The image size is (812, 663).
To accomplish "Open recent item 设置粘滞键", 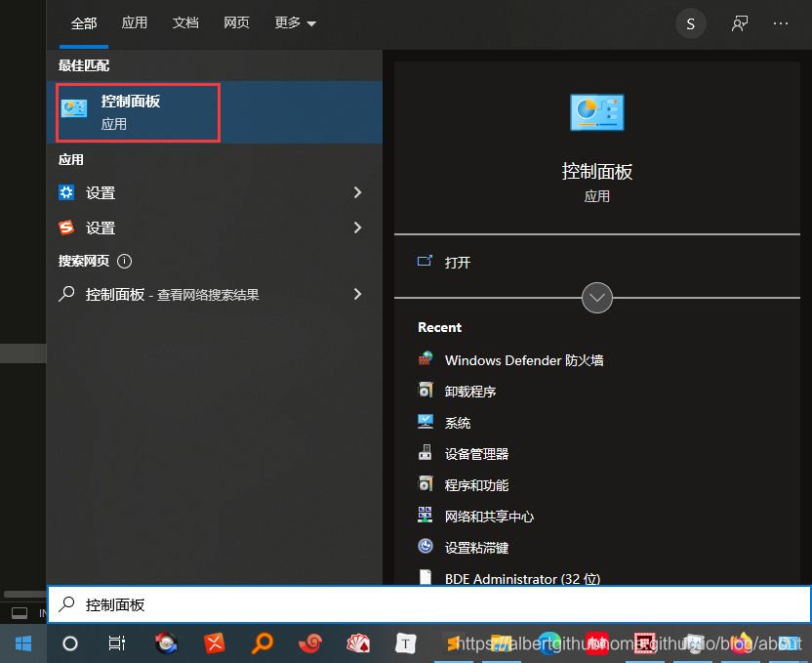I will (476, 548).
